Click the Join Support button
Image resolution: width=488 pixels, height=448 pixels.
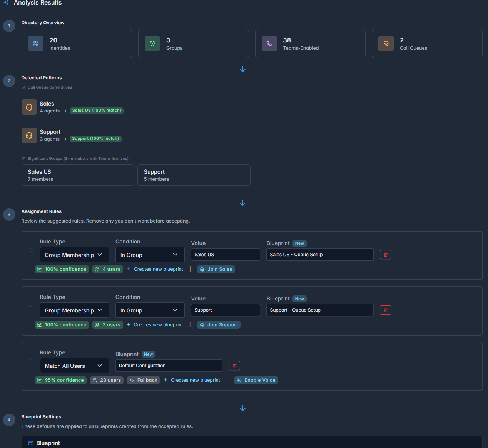point(219,324)
